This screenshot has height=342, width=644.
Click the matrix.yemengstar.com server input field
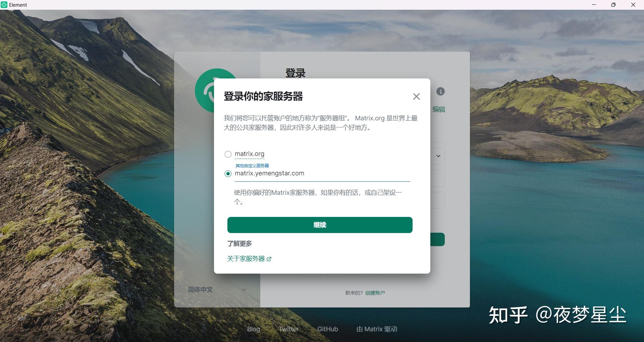click(x=322, y=174)
